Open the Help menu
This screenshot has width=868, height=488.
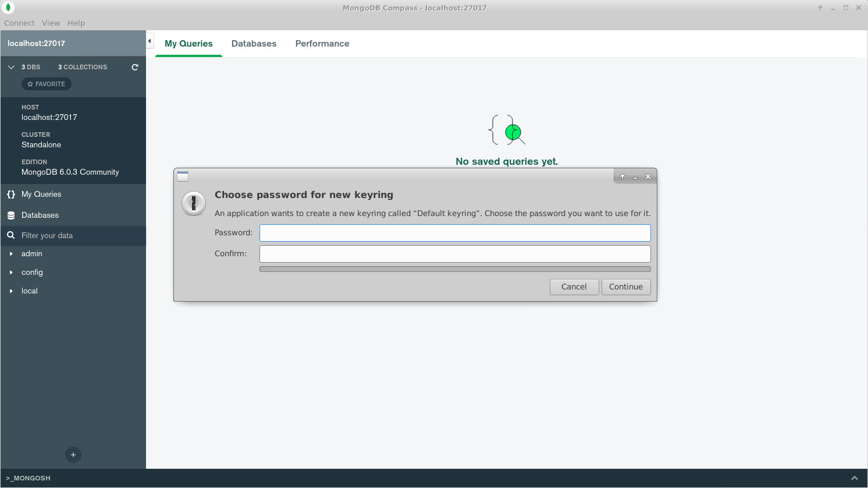(76, 23)
